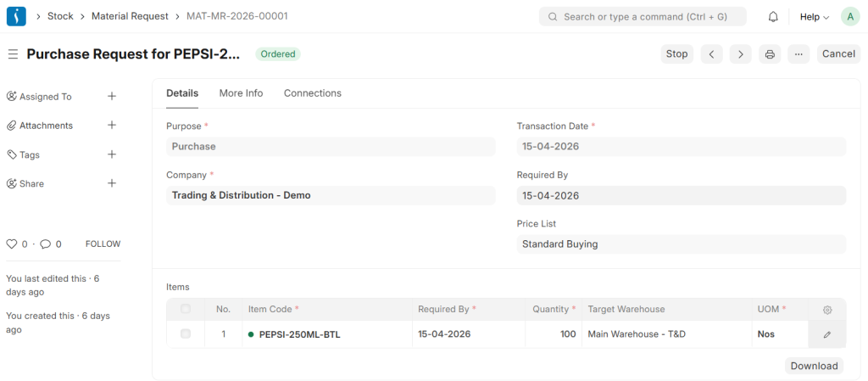
Task: Print this material request
Action: pos(770,54)
